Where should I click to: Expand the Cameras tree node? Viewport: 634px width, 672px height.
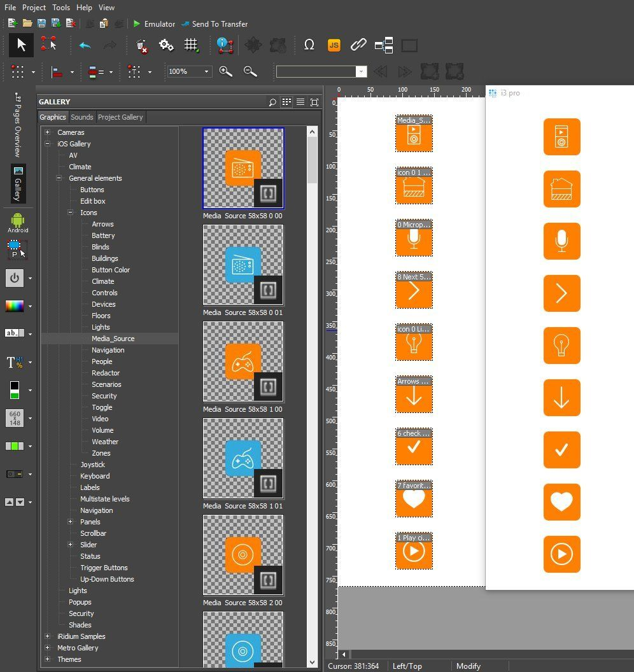[48, 132]
